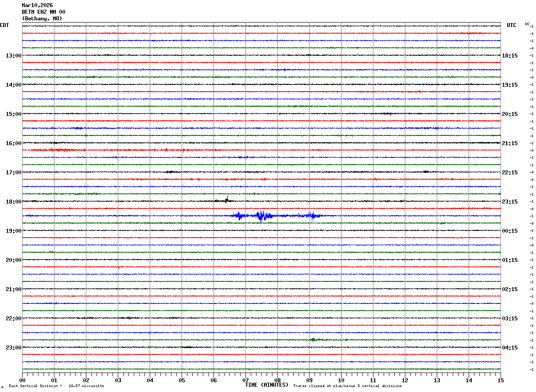
Task: Click the Each Vertical Division scale note
Action: [x=56, y=386]
